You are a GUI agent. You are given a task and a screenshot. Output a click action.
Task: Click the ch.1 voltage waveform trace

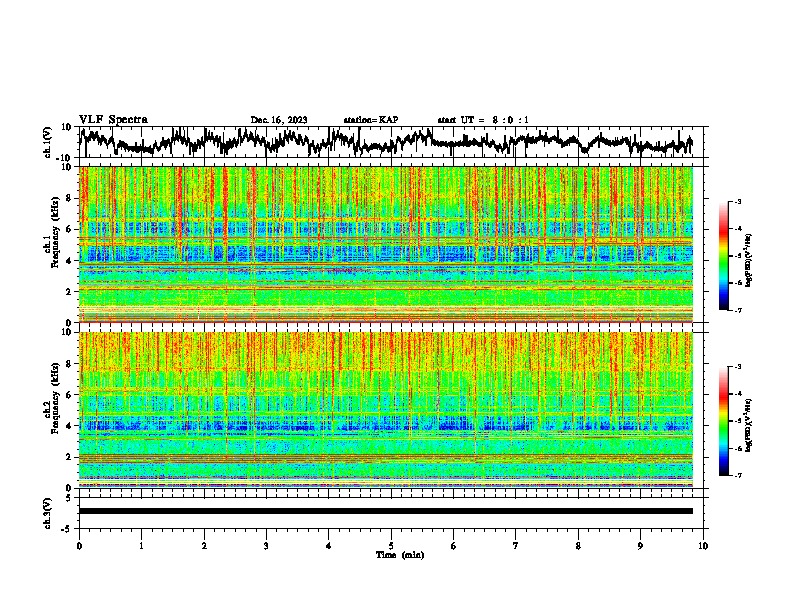pos(386,142)
